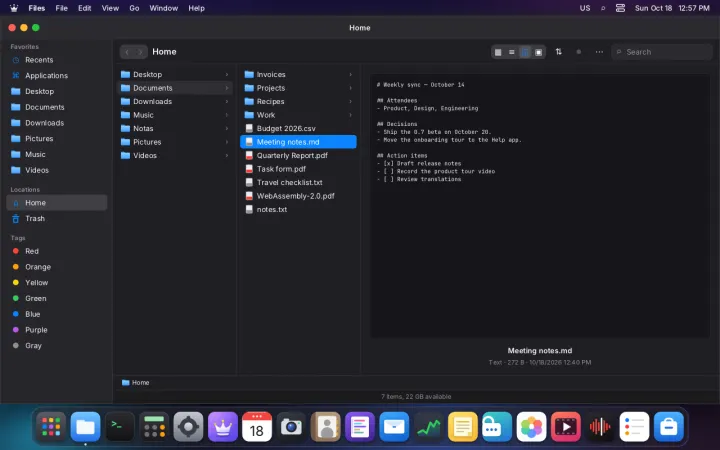Screen dimensions: 720x450
Task: Switch to column view
Action: click(525, 52)
